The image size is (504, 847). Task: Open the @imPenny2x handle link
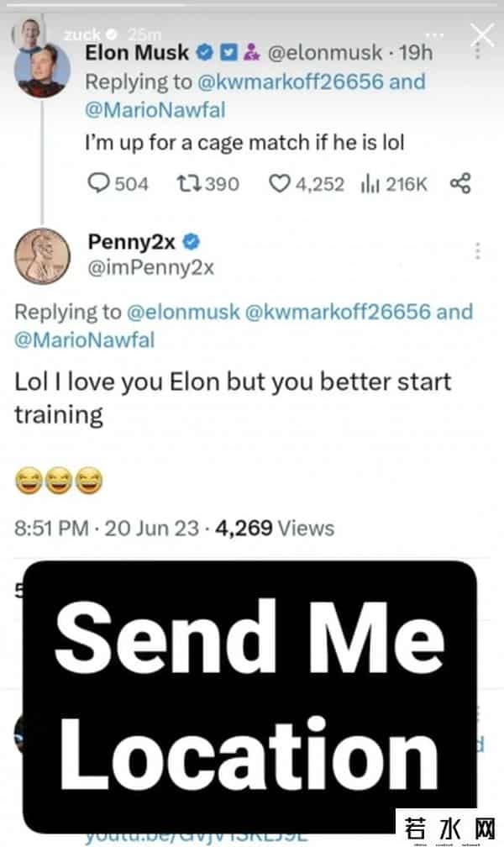click(x=151, y=267)
